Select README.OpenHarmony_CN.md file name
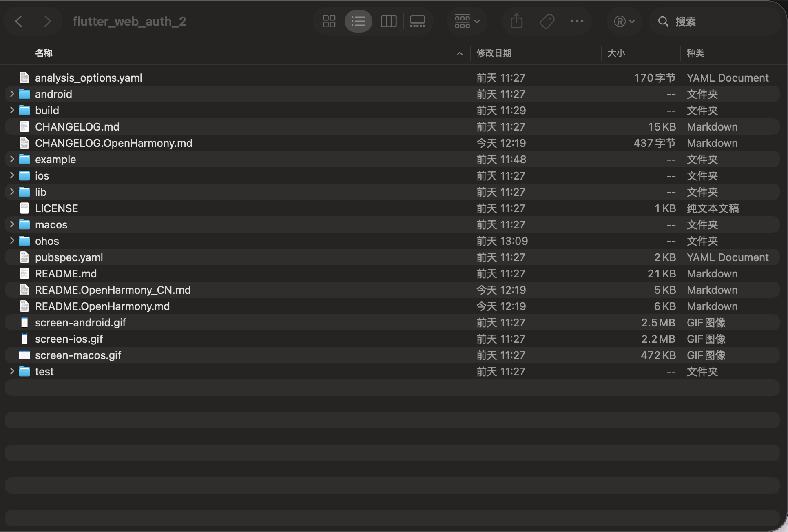This screenshot has height=532, width=788. [113, 290]
